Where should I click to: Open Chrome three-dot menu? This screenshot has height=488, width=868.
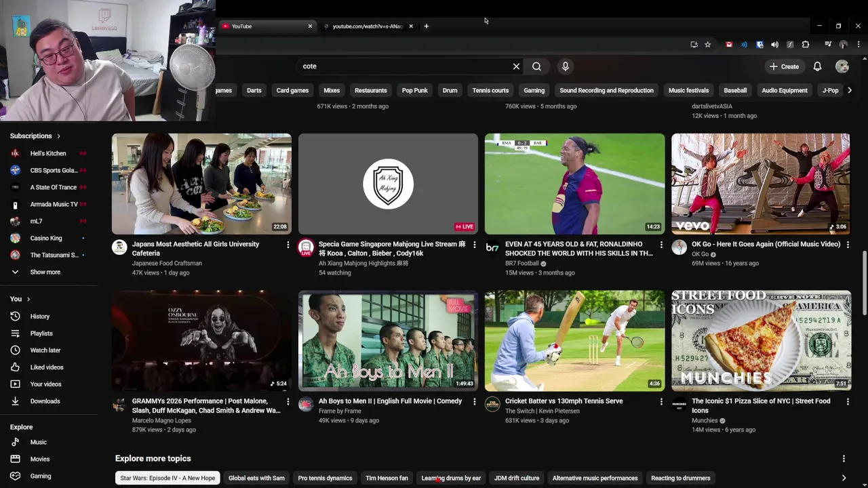[x=858, y=45]
